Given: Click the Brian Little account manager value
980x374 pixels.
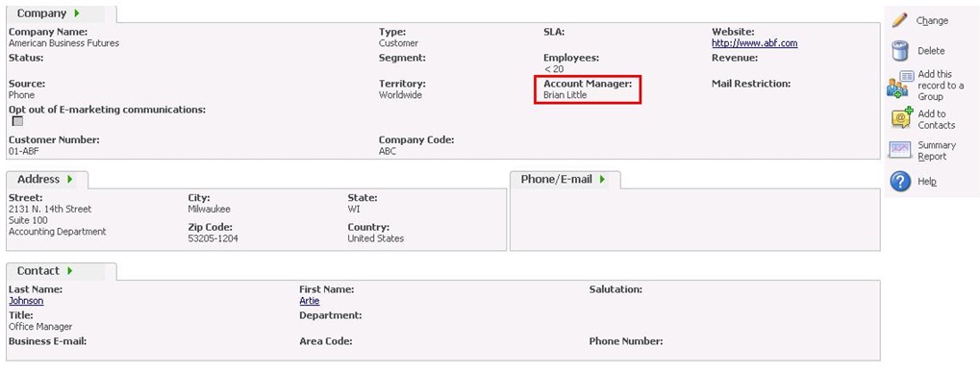Looking at the screenshot, I should tap(565, 95).
